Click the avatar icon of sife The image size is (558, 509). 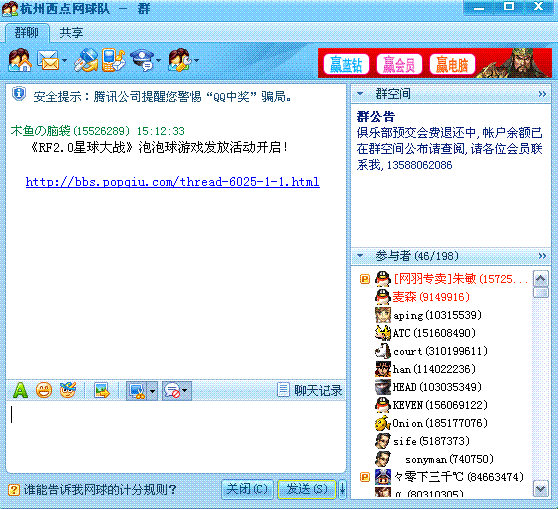(x=383, y=441)
